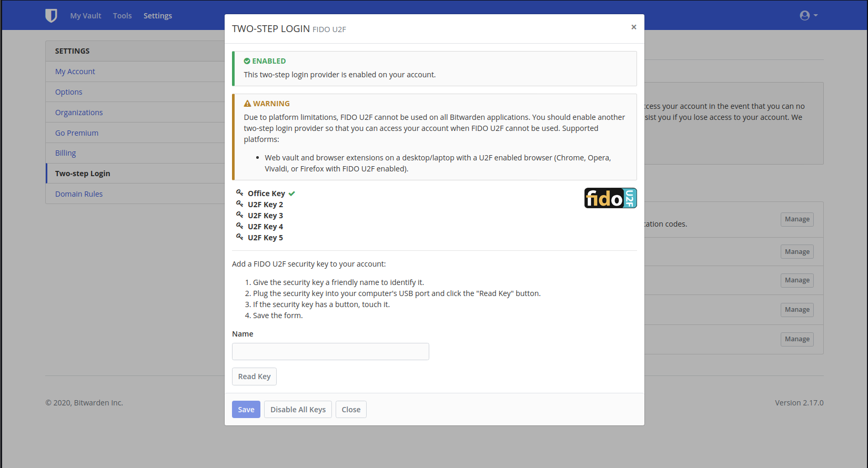Click the green checkmark next to Office Key
This screenshot has width=868, height=468.
coord(292,194)
